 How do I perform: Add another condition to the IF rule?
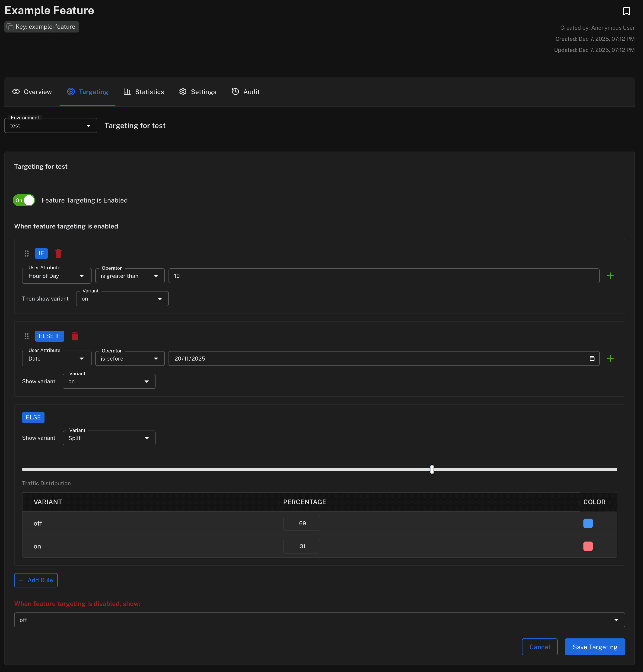point(611,276)
